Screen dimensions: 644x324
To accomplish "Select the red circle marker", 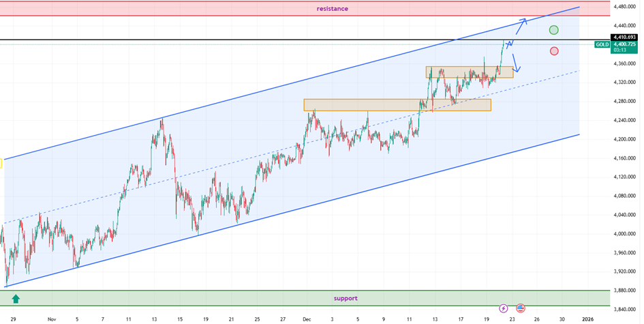I will point(554,50).
